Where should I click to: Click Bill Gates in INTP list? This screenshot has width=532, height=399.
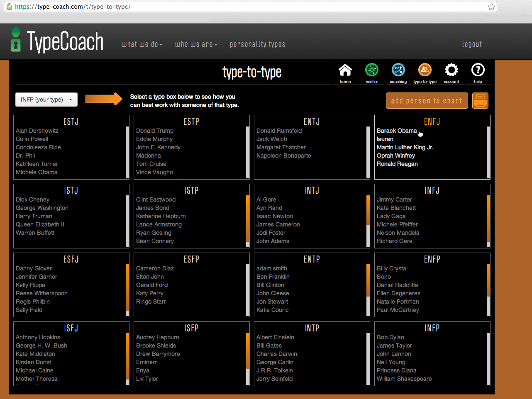(269, 345)
